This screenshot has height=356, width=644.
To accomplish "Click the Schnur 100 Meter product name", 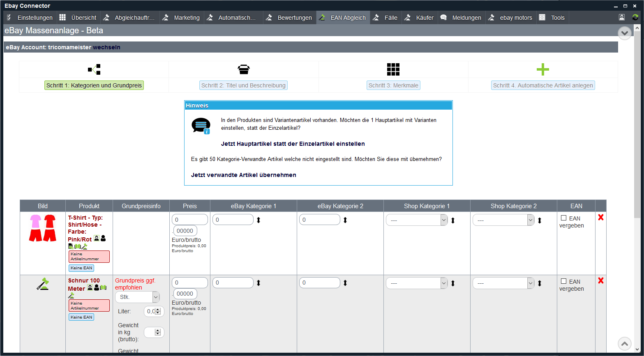I will 84,285.
